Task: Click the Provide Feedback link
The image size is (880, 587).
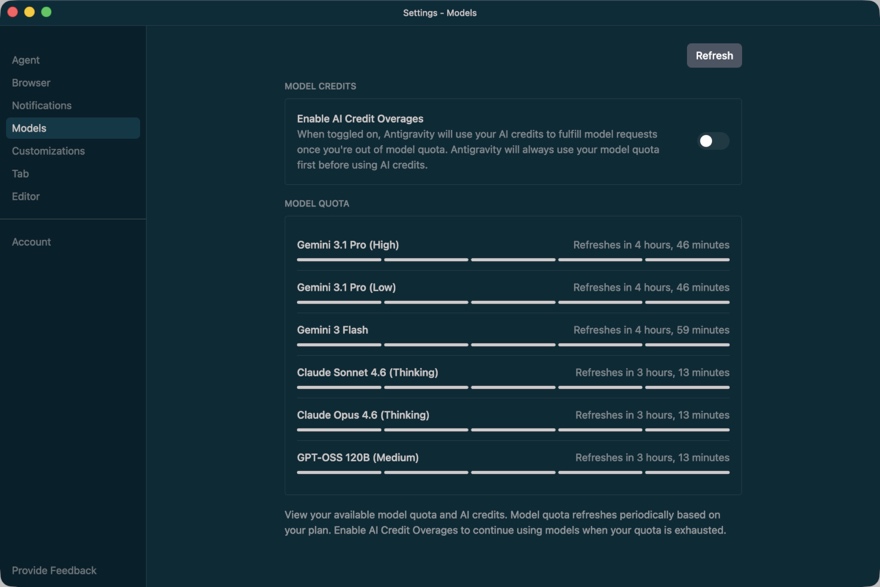Action: (54, 570)
